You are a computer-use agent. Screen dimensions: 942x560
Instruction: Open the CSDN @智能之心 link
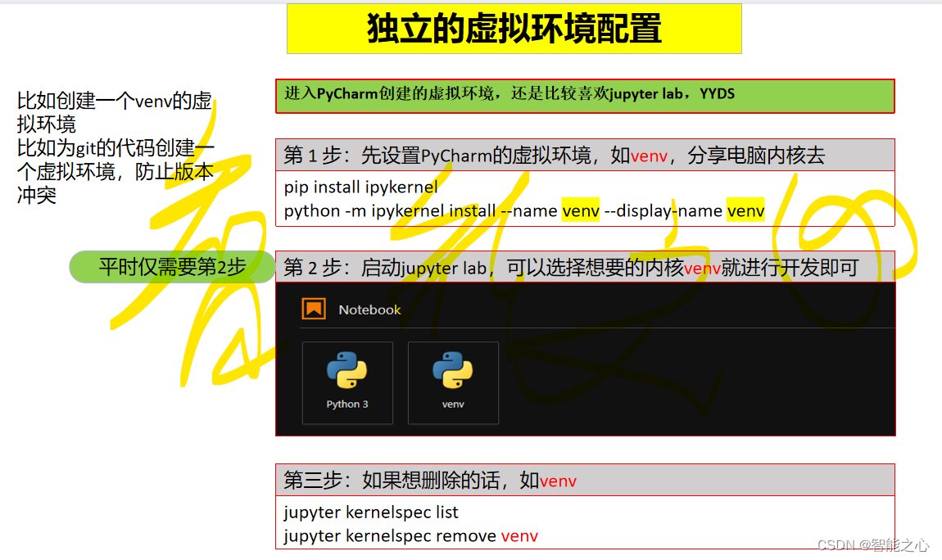click(x=875, y=544)
